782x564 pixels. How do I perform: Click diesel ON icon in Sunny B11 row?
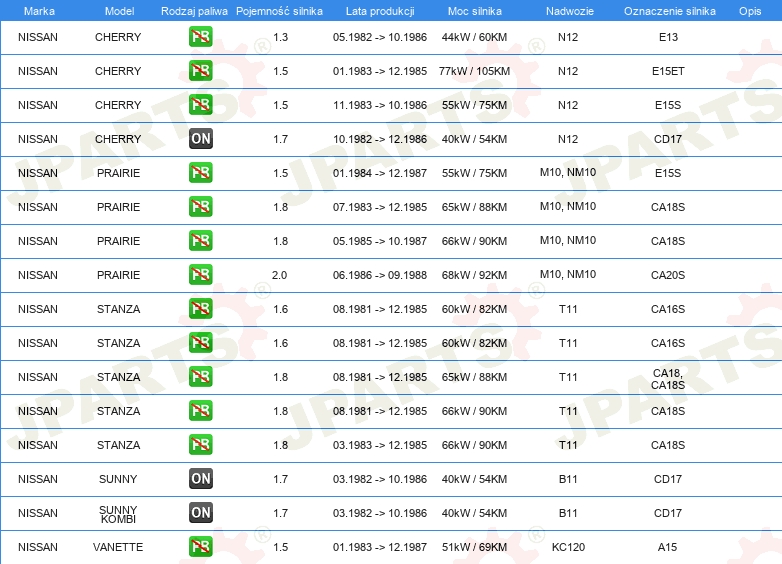200,479
